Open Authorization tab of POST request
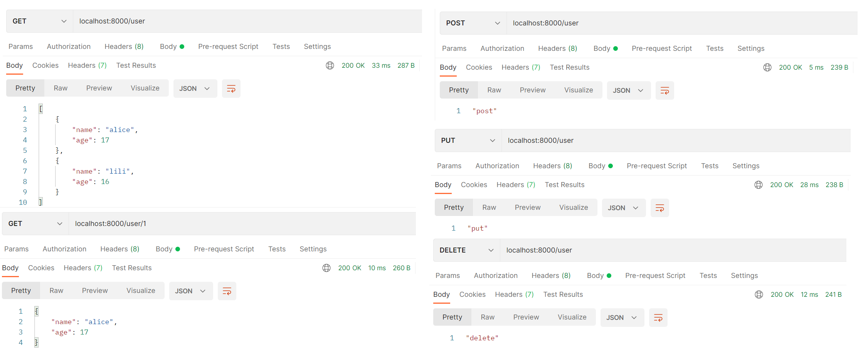 click(x=502, y=49)
